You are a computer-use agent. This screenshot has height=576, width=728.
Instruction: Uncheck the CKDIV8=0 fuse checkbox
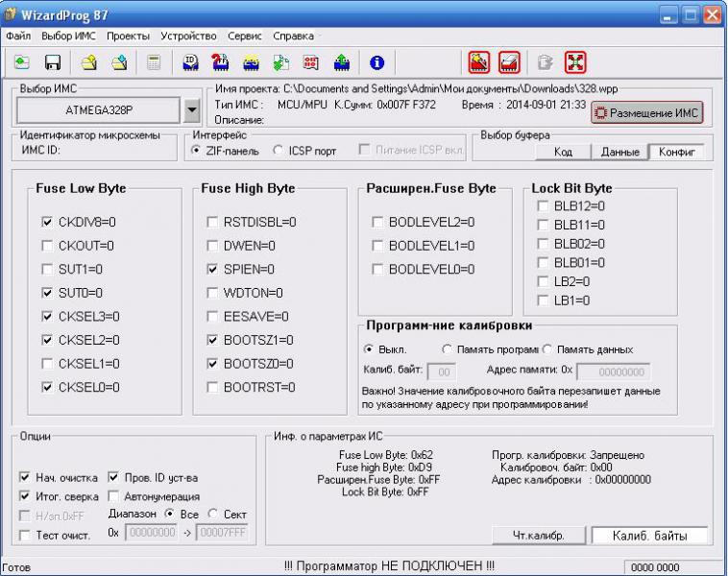[47, 222]
